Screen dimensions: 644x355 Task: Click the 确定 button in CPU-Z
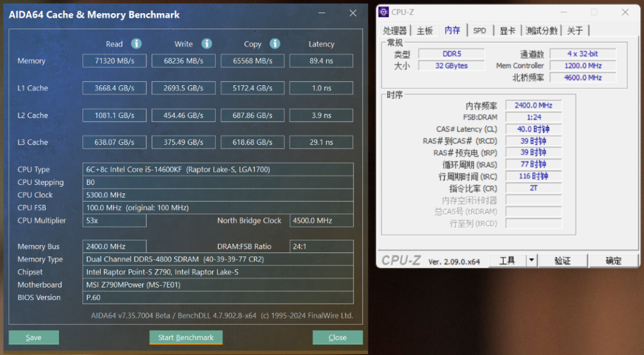[x=613, y=261]
